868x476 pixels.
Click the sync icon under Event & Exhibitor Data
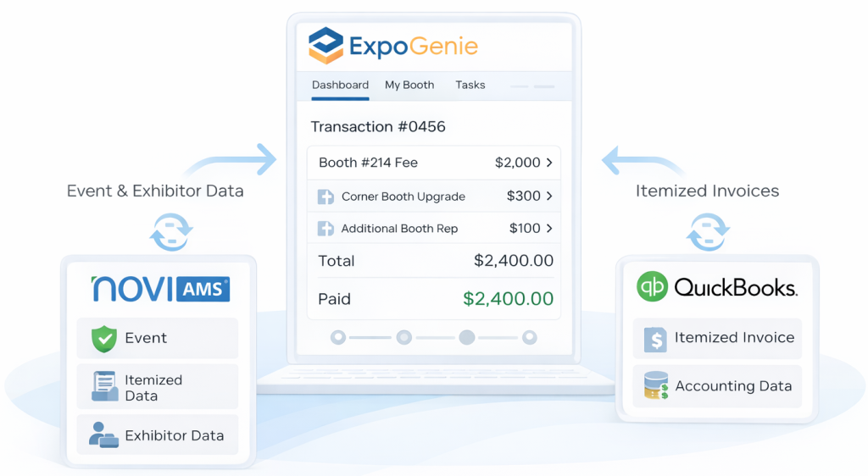(x=171, y=231)
